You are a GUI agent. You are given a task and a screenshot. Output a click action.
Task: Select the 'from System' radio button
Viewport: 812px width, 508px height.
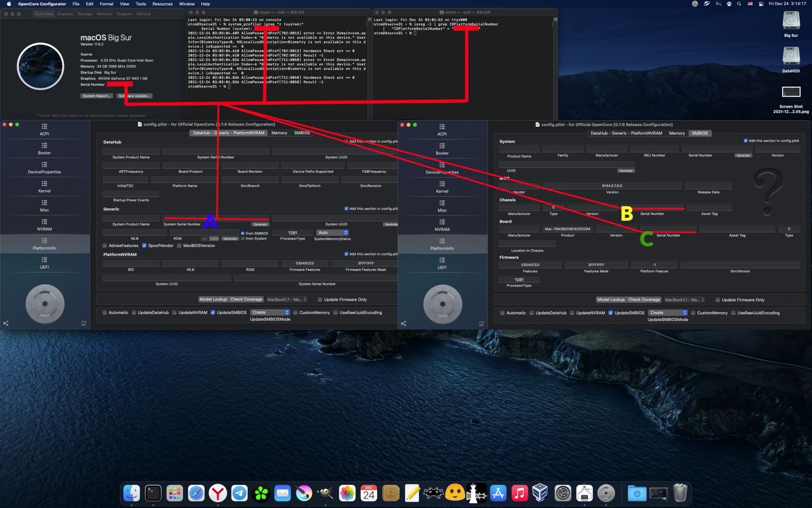[243, 239]
